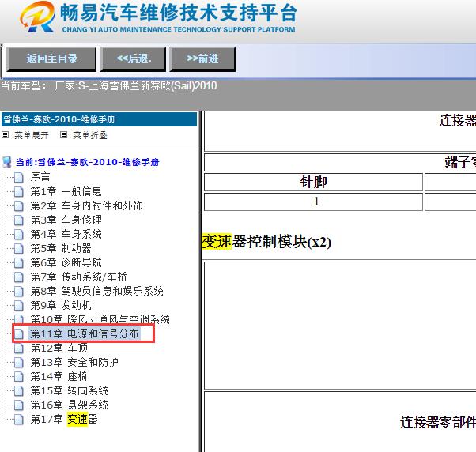The width and height of the screenshot is (476, 452).
Task: Click the page icon beside 第8章
Action: 19,292
